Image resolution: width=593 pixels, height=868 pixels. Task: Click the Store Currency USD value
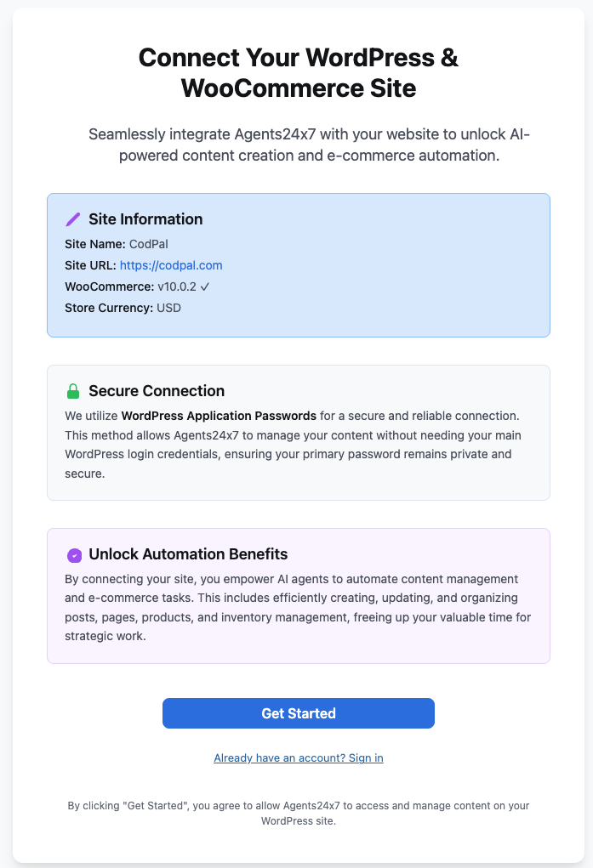(x=168, y=308)
